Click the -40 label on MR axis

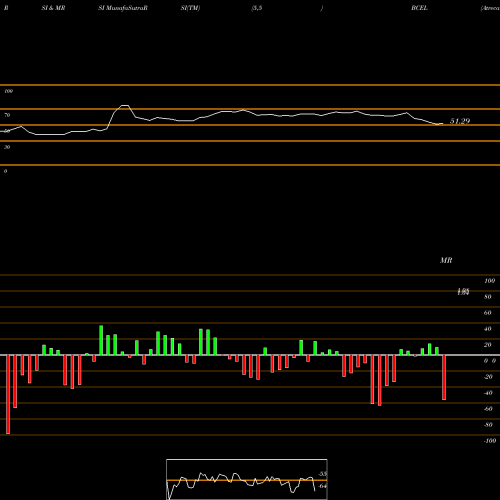tap(488, 393)
